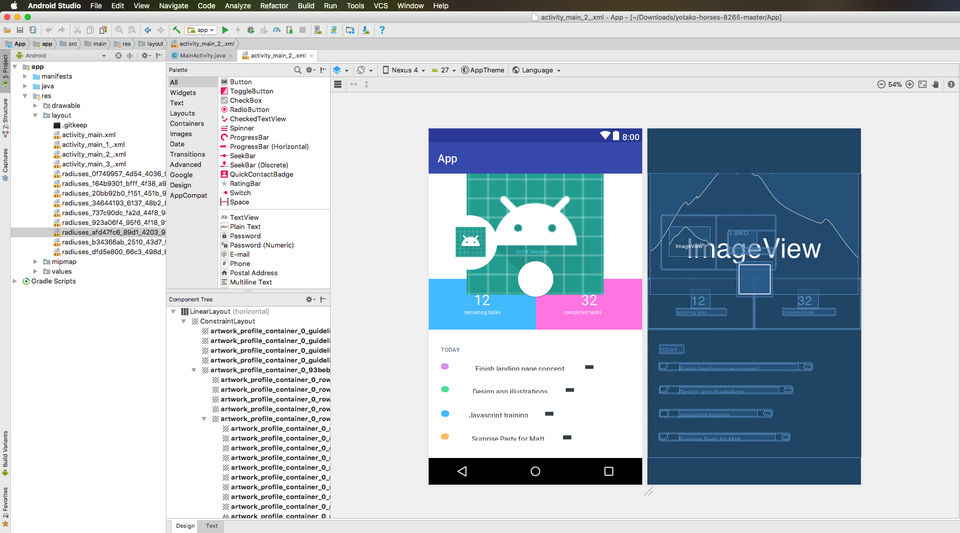This screenshot has height=533, width=960.
Task: Pick Switch widget from the Palette
Action: [x=240, y=193]
